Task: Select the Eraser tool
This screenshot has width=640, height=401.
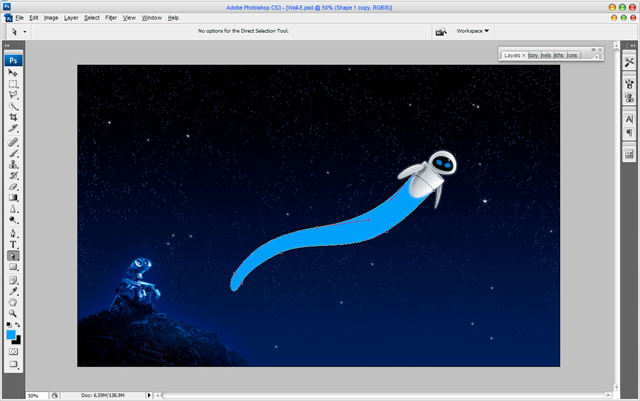Action: click(x=13, y=187)
